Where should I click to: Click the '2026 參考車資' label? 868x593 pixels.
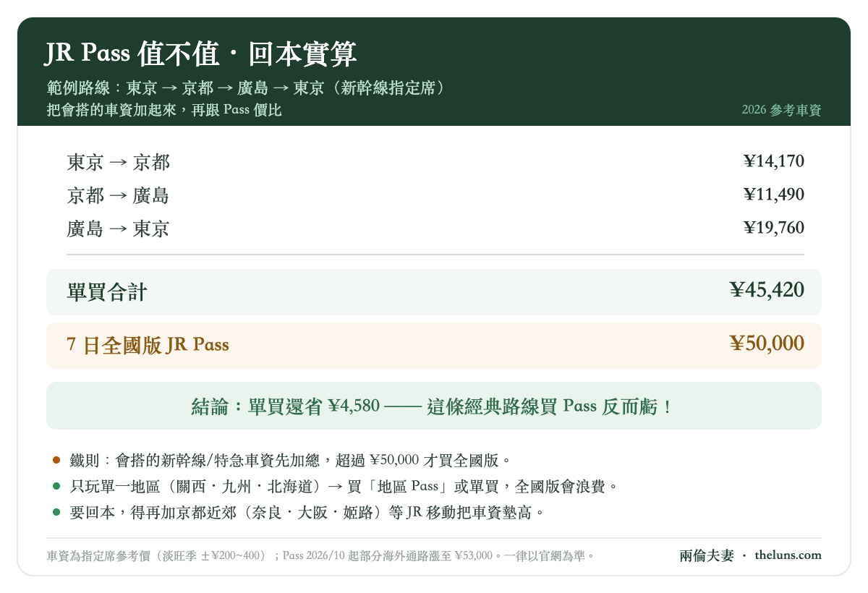tap(781, 111)
